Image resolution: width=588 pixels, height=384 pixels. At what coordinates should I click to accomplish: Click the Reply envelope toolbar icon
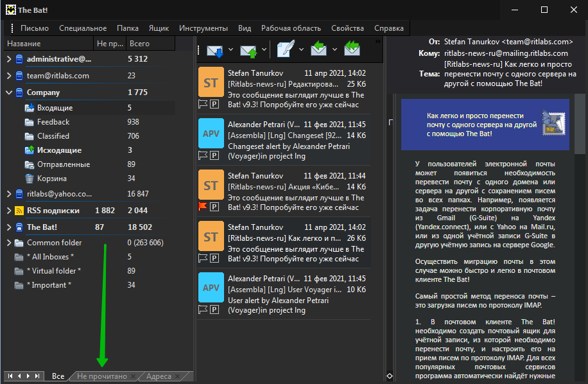318,49
